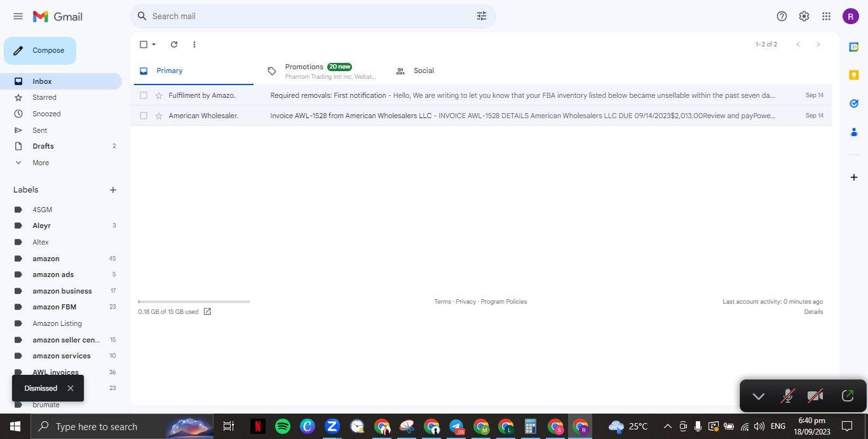Click the Gmail logo
The height and width of the screenshot is (439, 868).
tap(58, 17)
